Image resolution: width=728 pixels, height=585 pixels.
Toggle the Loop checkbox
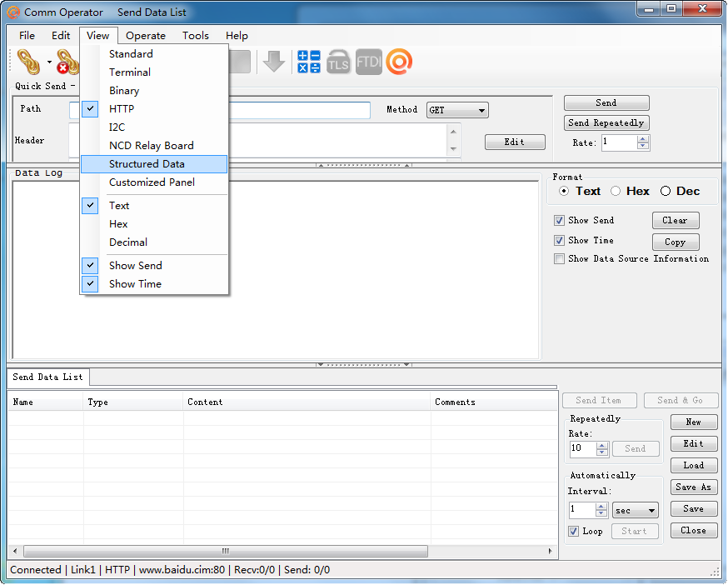coord(574,531)
